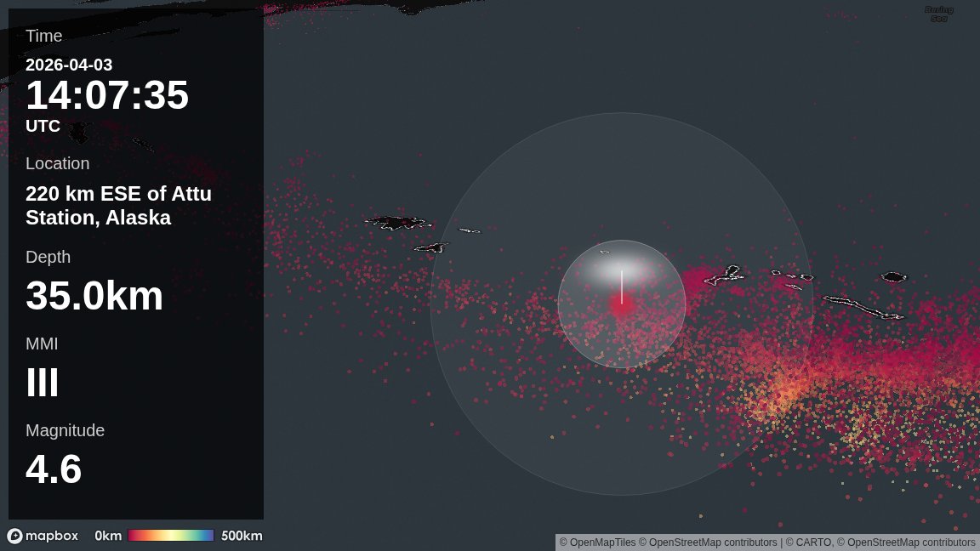Expand the Magnitude section header
The image size is (980, 551).
click(66, 430)
